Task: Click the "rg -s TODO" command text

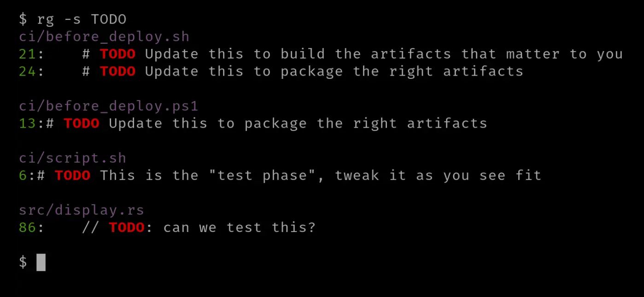Action: 82,19
